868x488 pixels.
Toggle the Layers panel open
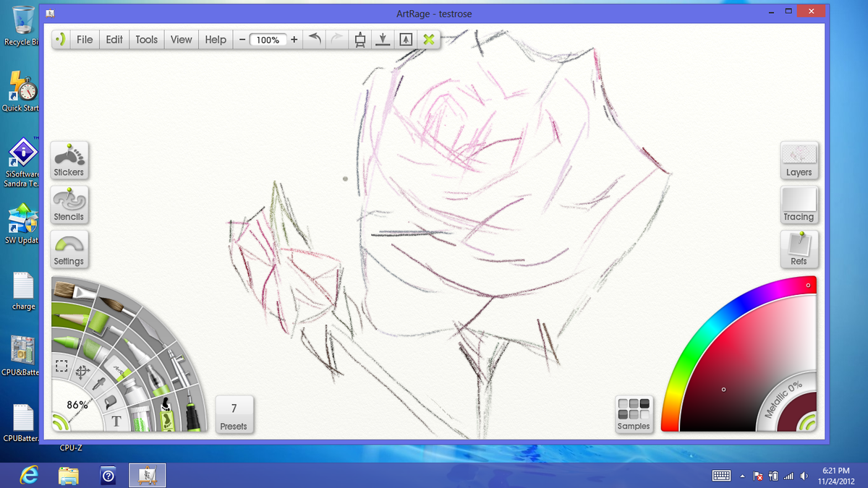[x=799, y=159]
